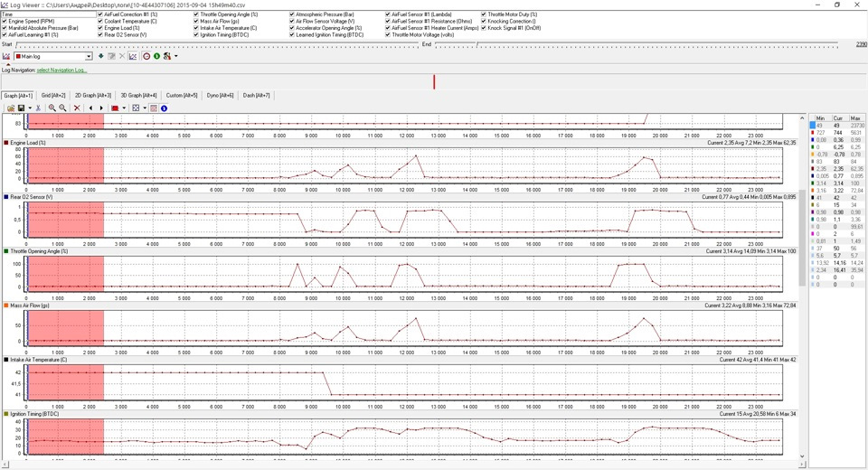Click the red X delete icon in graph toolbar

tap(77, 108)
